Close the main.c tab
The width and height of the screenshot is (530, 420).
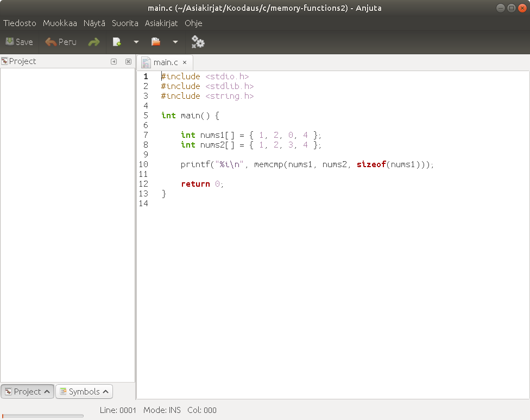pos(185,62)
